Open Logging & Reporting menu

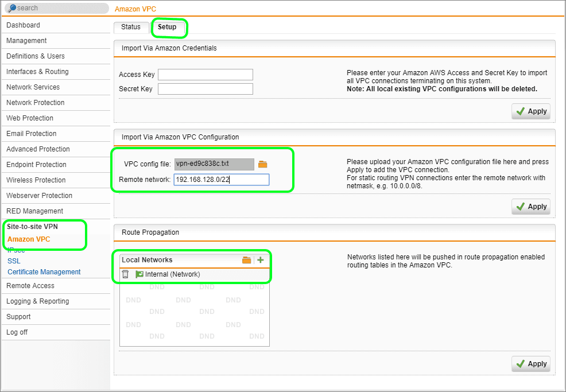(56, 301)
